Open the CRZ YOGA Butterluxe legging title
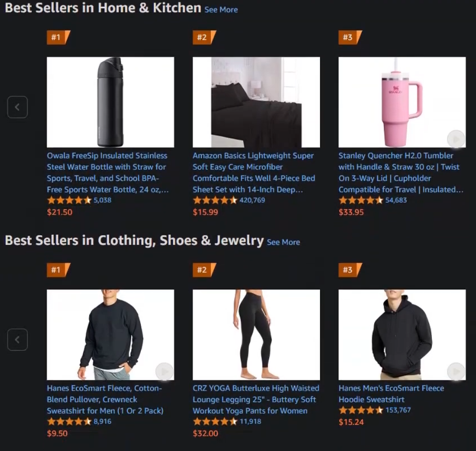This screenshot has width=476, height=451. click(256, 400)
